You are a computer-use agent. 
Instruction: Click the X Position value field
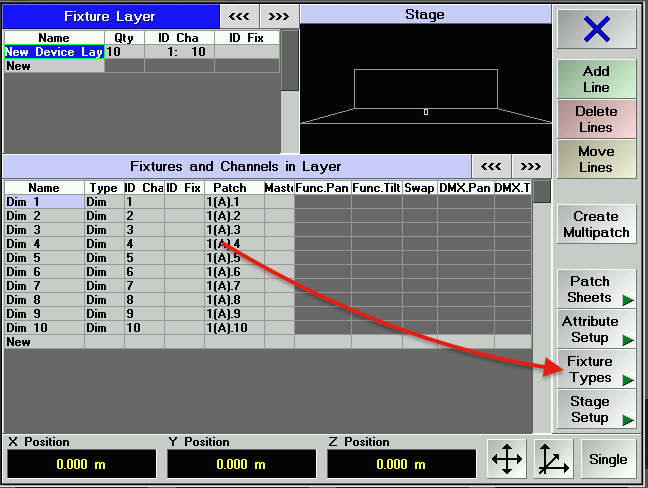[82, 464]
